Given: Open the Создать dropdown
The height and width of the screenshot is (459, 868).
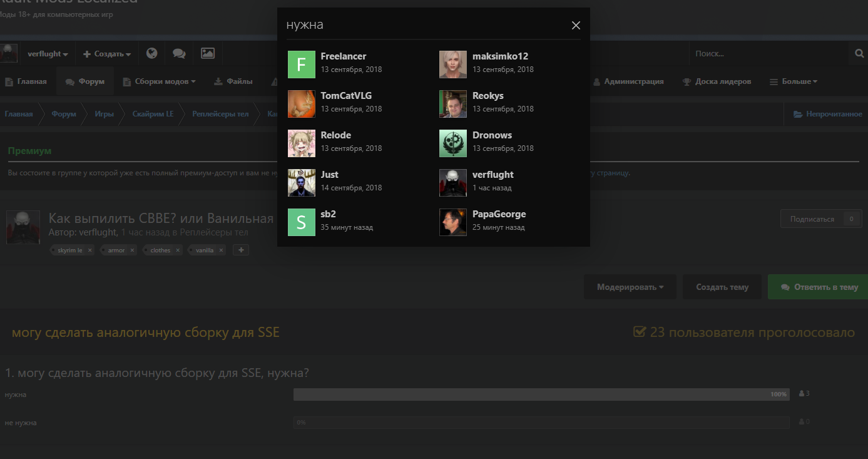Looking at the screenshot, I should 107,54.
